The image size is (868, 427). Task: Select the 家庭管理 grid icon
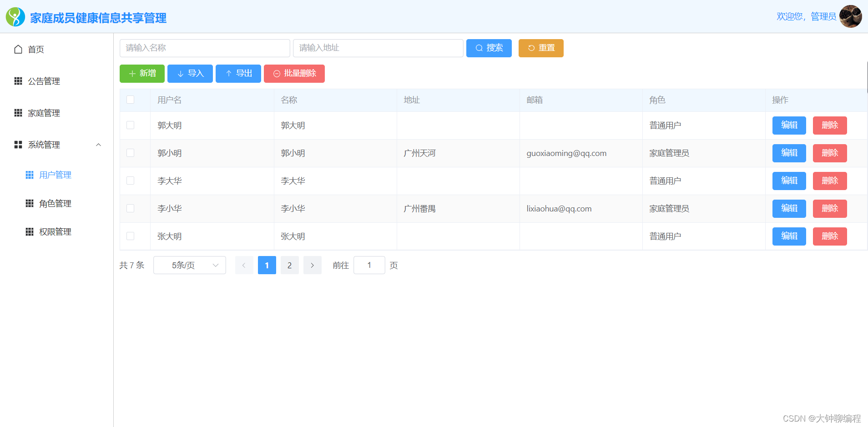(18, 113)
